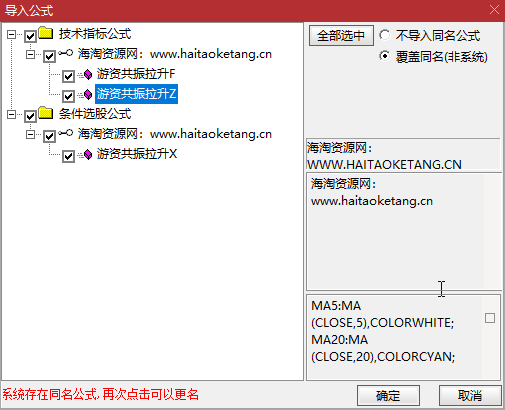
Task: Select the 覆盖同名(非系统) radio option
Action: [x=384, y=56]
